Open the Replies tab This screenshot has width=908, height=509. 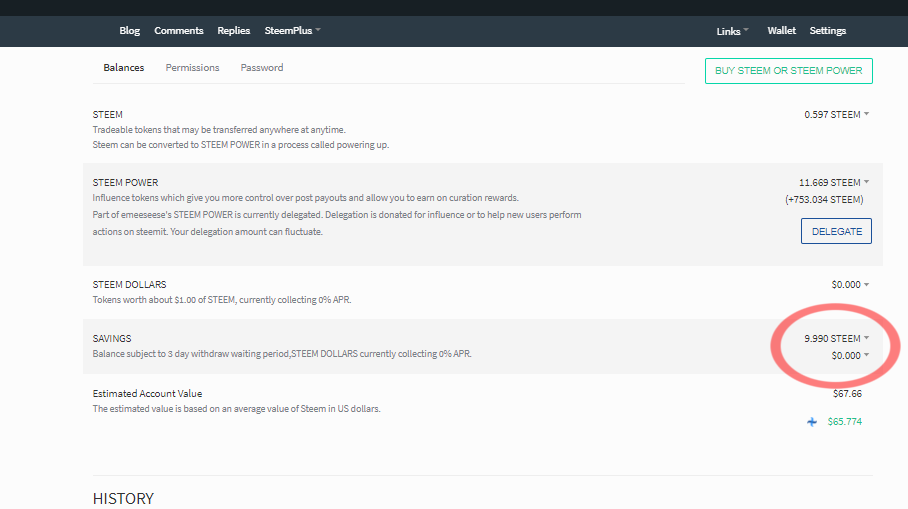click(233, 31)
